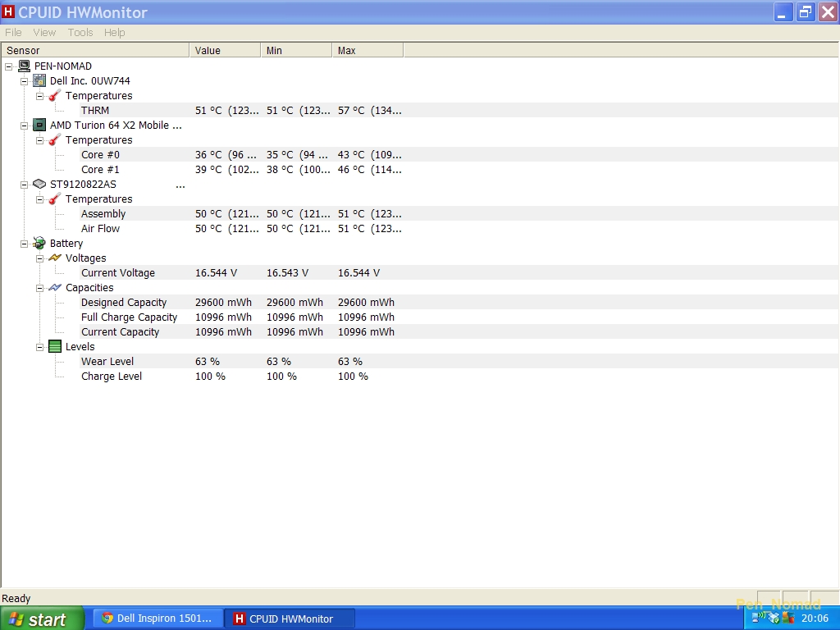Click the Sensor column header
The image size is (840, 630).
point(95,50)
